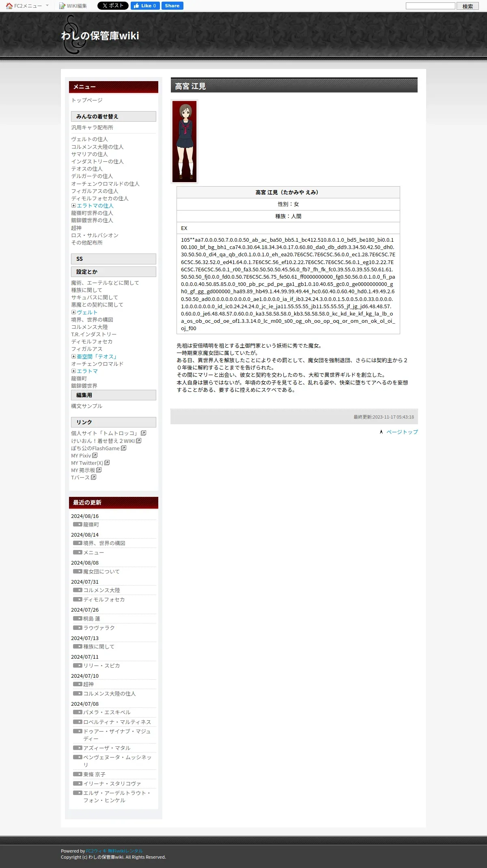This screenshot has width=487, height=868.
Task: Click the 設定とか menu heading
Action: point(114,272)
